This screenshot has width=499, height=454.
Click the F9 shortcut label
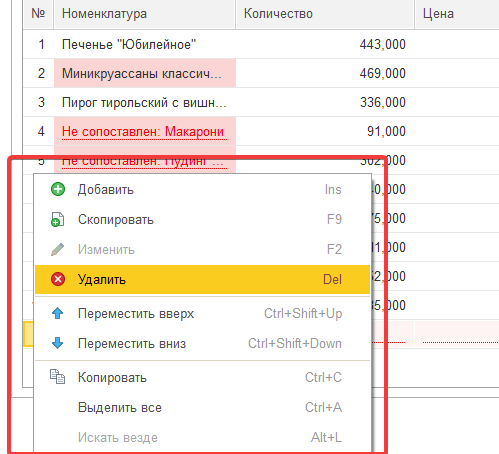click(334, 219)
